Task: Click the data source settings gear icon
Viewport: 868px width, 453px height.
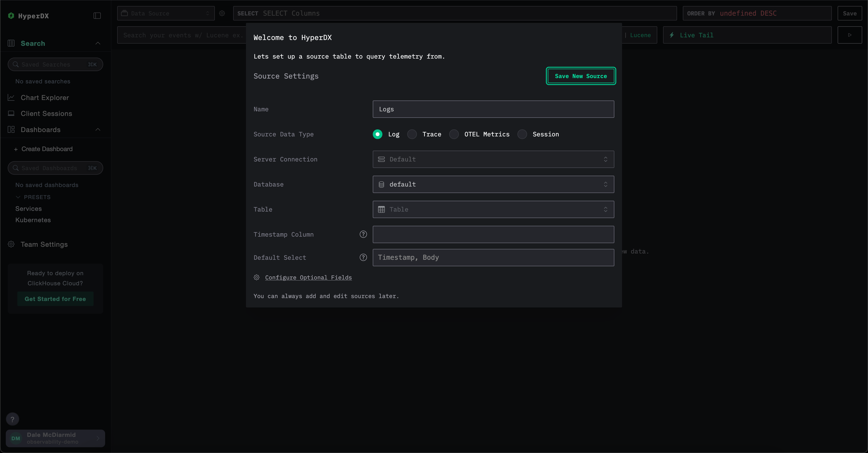Action: [222, 13]
